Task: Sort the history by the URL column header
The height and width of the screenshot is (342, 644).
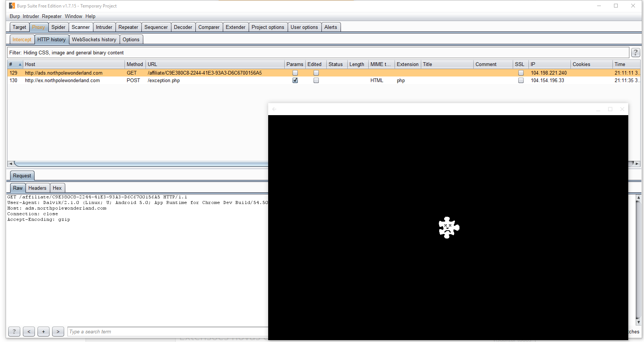Action: pyautogui.click(x=215, y=64)
